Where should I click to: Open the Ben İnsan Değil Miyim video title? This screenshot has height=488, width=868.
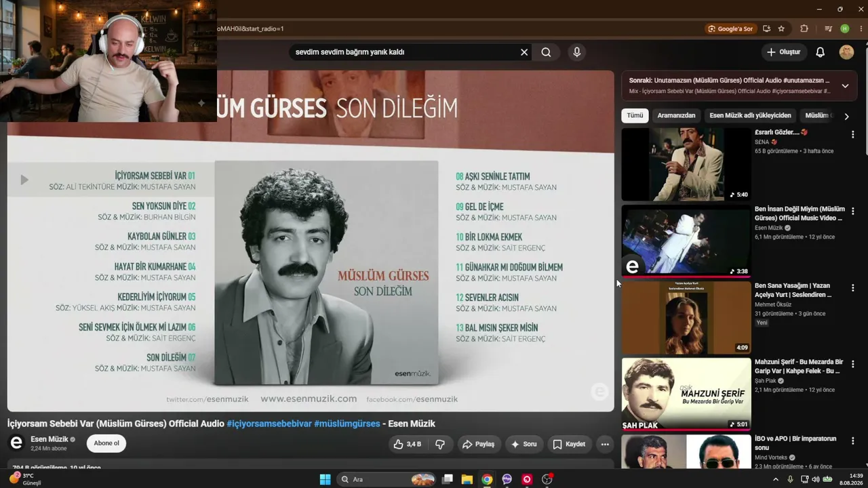(800, 213)
